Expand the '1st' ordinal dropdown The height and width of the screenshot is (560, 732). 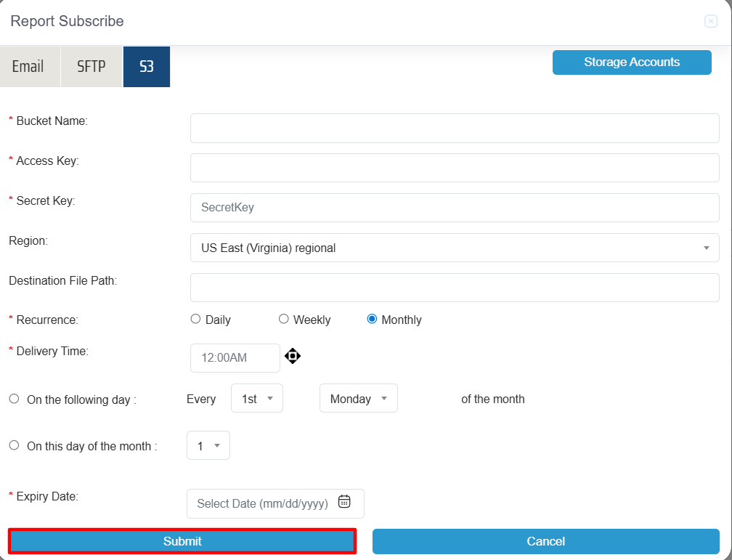[256, 399]
